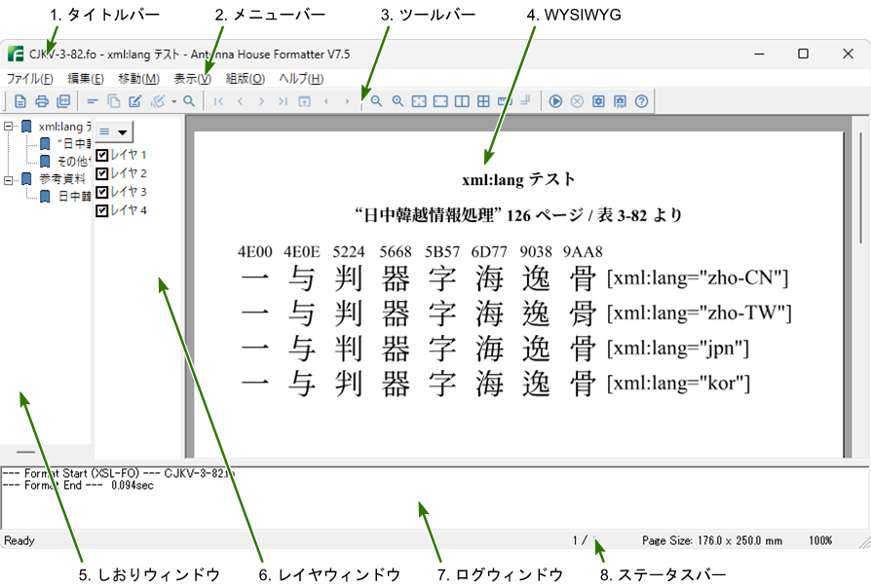Open Help using the question mark icon
871x588 pixels.
click(x=640, y=100)
